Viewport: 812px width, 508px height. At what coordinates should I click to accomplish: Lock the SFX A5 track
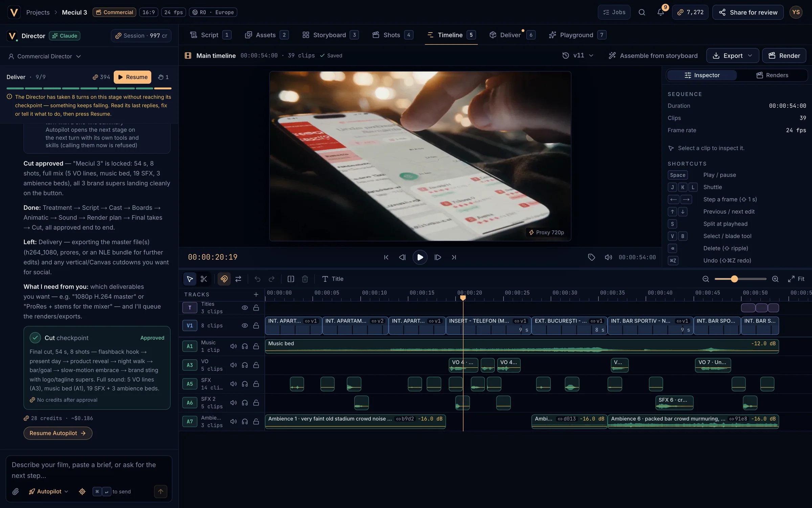256,384
